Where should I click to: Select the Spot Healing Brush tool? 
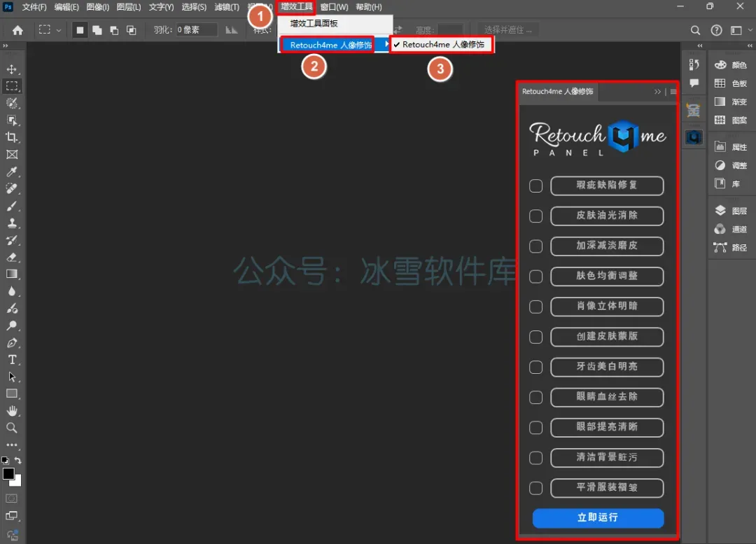tap(12, 188)
